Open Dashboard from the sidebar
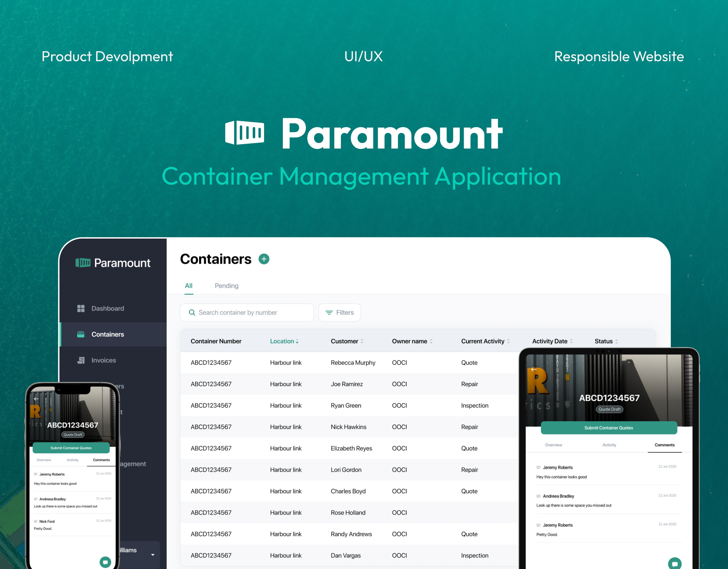The width and height of the screenshot is (728, 569). [x=107, y=309]
